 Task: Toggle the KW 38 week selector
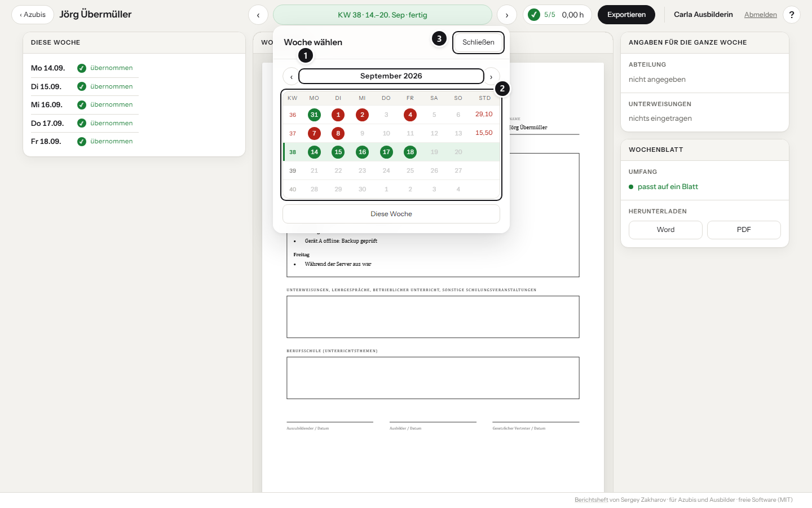pyautogui.click(x=382, y=15)
